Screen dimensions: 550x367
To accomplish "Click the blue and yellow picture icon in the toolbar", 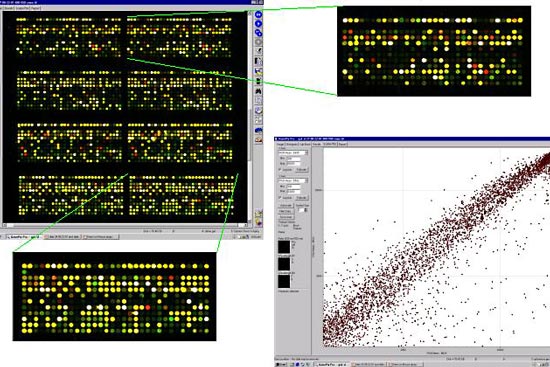I will click(259, 71).
